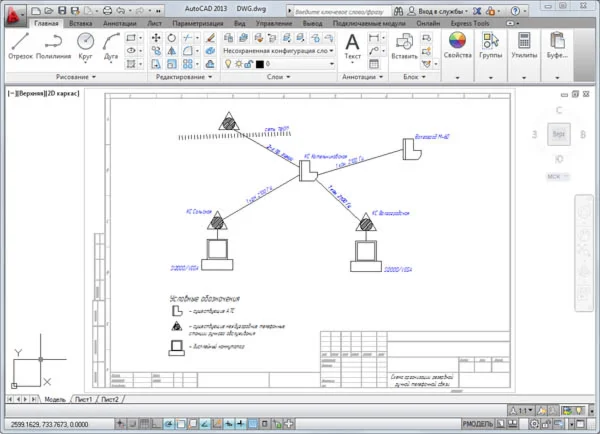
Task: Open the Layer Properties manager icon
Action: coord(228,38)
